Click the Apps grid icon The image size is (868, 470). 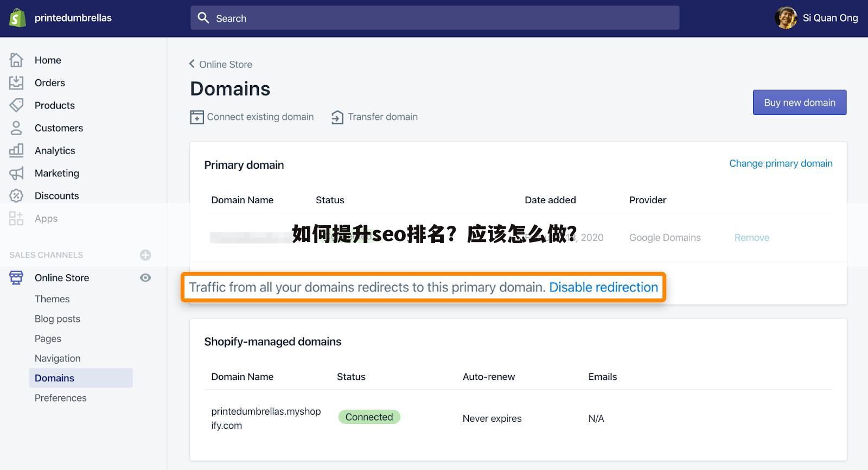[x=16, y=218]
